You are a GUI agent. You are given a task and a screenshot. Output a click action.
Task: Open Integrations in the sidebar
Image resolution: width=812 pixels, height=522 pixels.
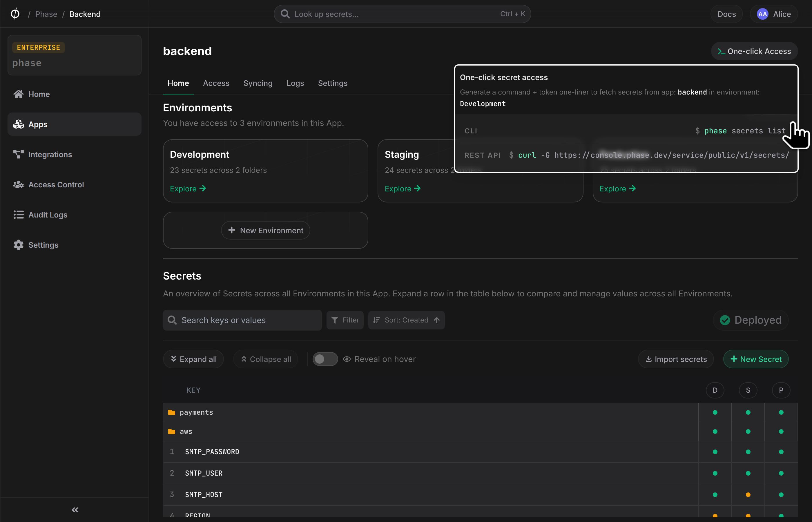click(x=74, y=154)
